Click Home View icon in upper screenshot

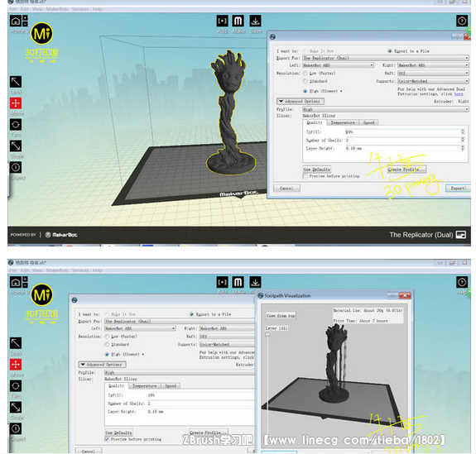pyautogui.click(x=16, y=21)
